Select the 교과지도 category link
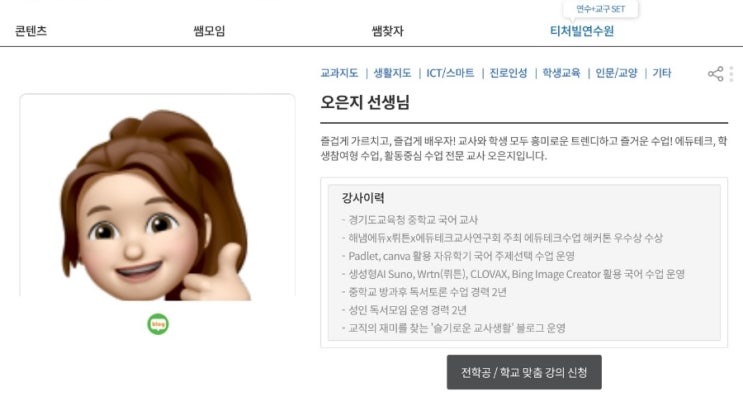 coord(339,73)
